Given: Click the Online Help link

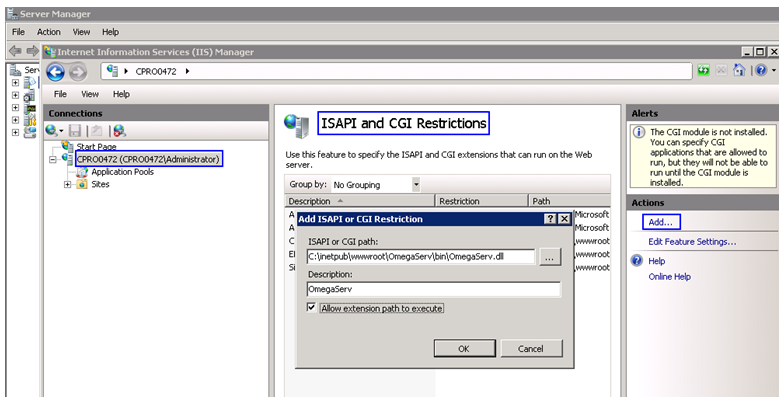Looking at the screenshot, I should point(669,277).
